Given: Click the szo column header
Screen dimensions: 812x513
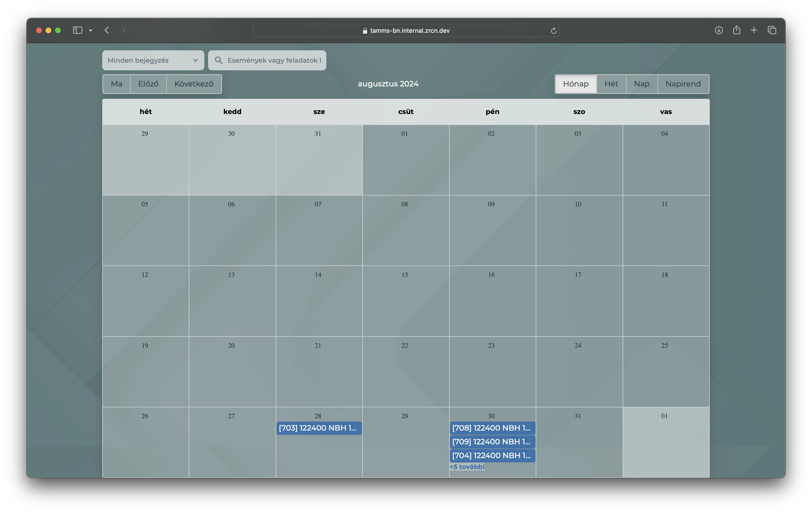Looking at the screenshot, I should (579, 112).
